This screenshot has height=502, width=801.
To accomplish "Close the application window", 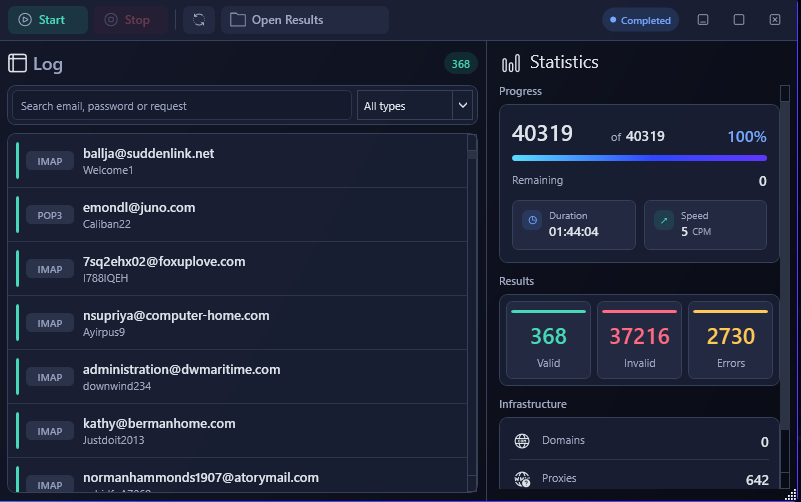I will [775, 20].
